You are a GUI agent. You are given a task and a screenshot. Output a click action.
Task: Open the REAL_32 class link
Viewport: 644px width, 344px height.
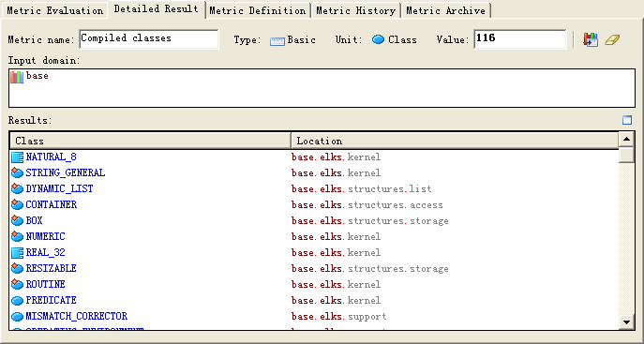(x=45, y=252)
